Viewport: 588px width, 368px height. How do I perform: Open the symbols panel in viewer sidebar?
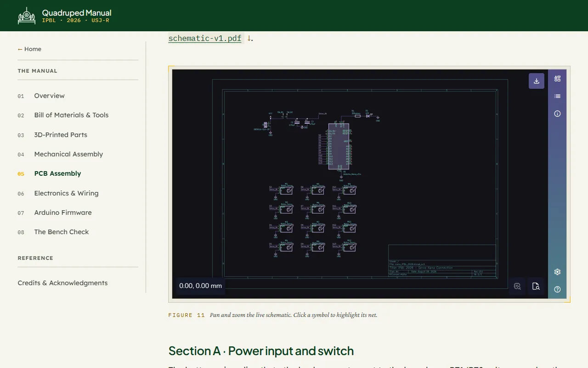557,79
